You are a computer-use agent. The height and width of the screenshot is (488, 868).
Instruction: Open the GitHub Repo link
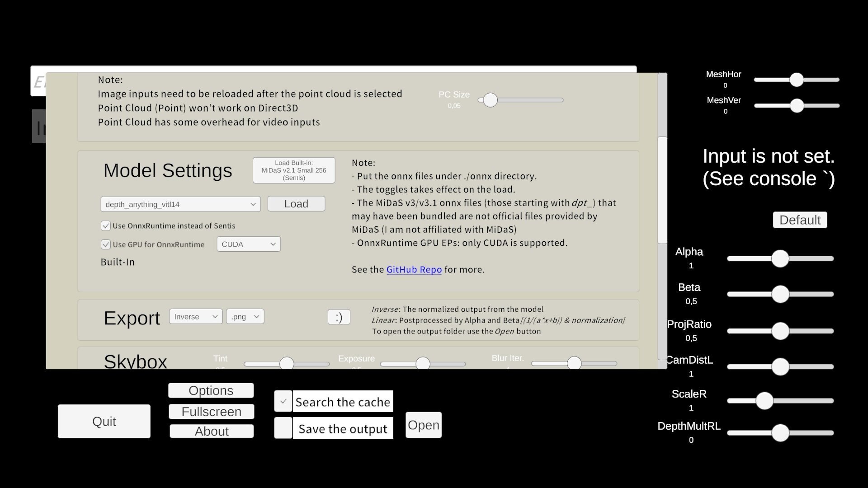coord(414,269)
